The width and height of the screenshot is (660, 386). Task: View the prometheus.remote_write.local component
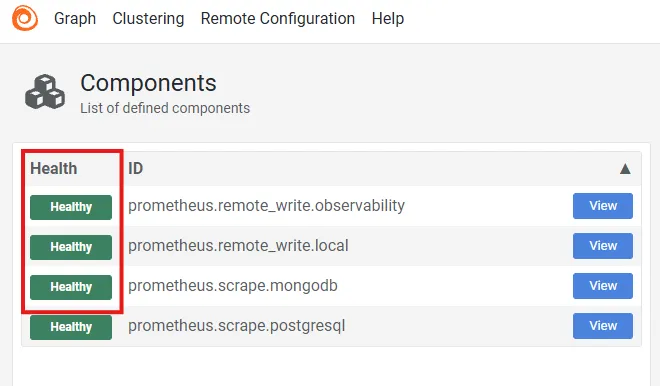click(602, 246)
